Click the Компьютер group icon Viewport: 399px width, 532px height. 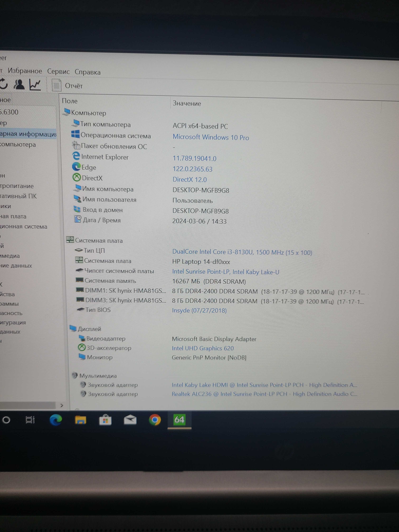66,112
